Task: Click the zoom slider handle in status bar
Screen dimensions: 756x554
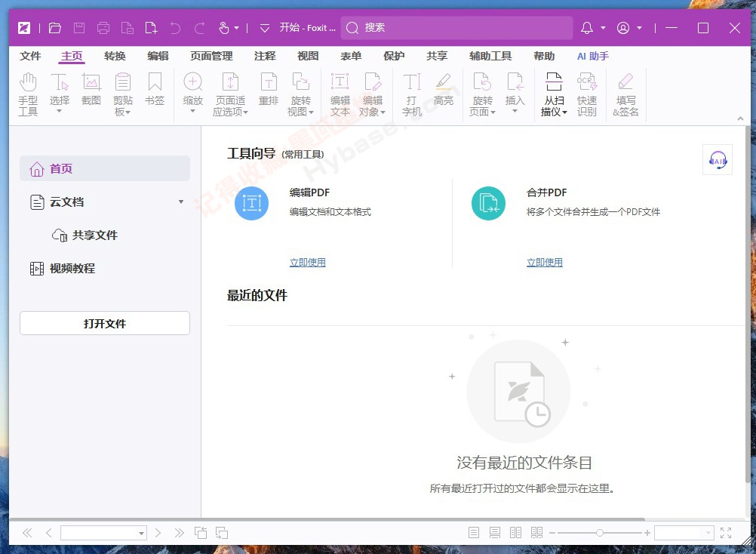Action: click(x=599, y=533)
